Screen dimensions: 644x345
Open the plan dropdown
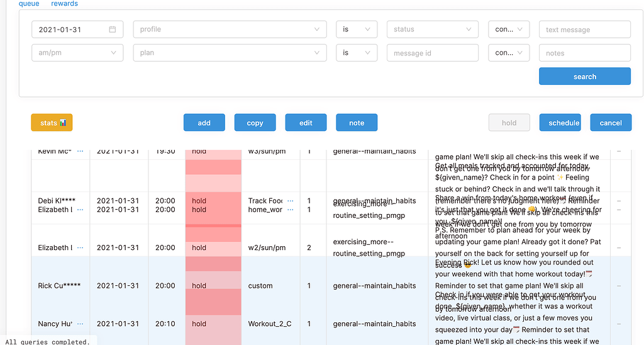click(x=230, y=53)
